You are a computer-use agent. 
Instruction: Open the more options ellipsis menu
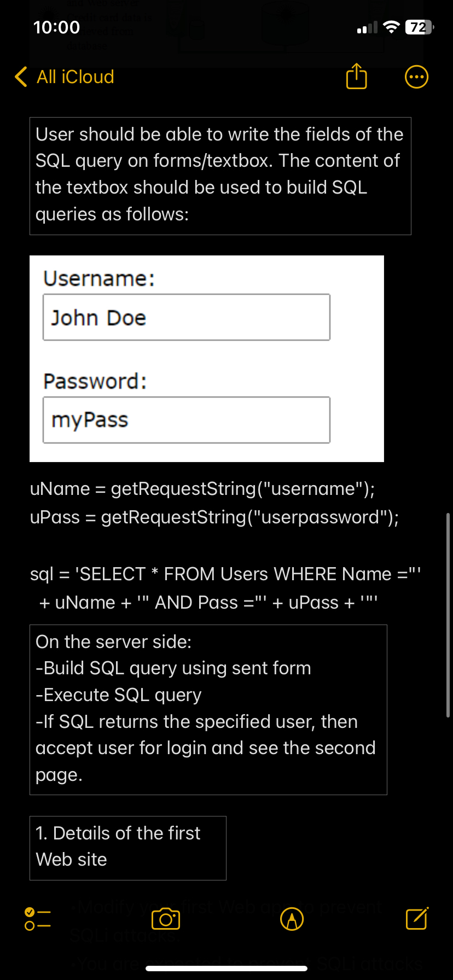pyautogui.click(x=416, y=77)
